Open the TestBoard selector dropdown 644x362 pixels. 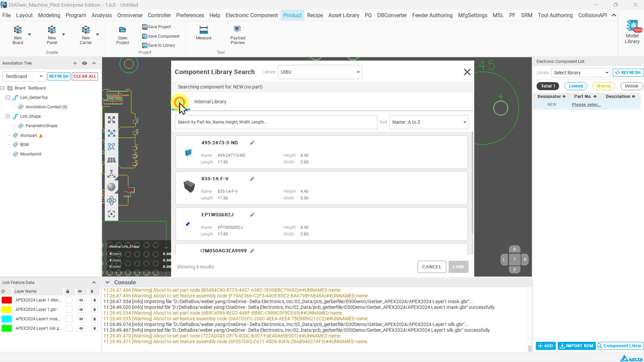(24, 76)
